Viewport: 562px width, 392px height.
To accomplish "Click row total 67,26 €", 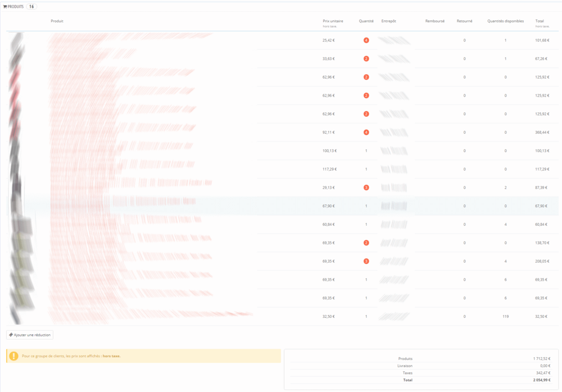I will click(x=541, y=58).
